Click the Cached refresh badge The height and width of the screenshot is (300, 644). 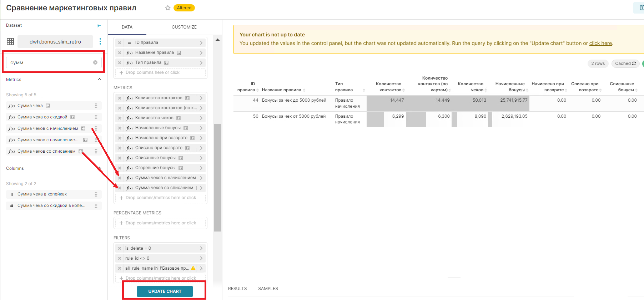point(625,63)
